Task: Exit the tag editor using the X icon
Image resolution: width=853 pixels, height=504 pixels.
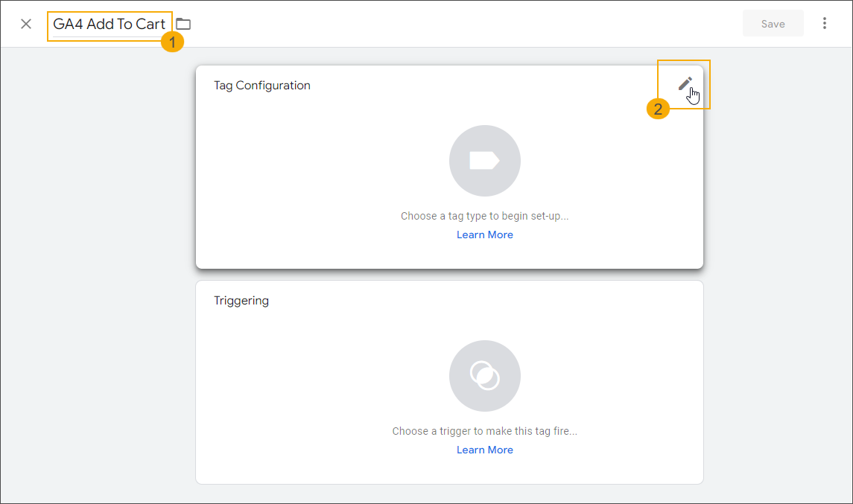Action: point(26,23)
